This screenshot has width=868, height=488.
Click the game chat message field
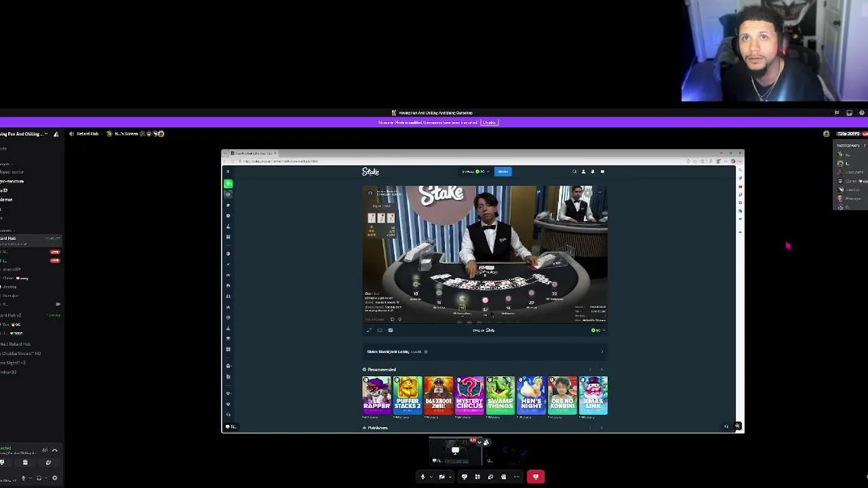pos(376,319)
